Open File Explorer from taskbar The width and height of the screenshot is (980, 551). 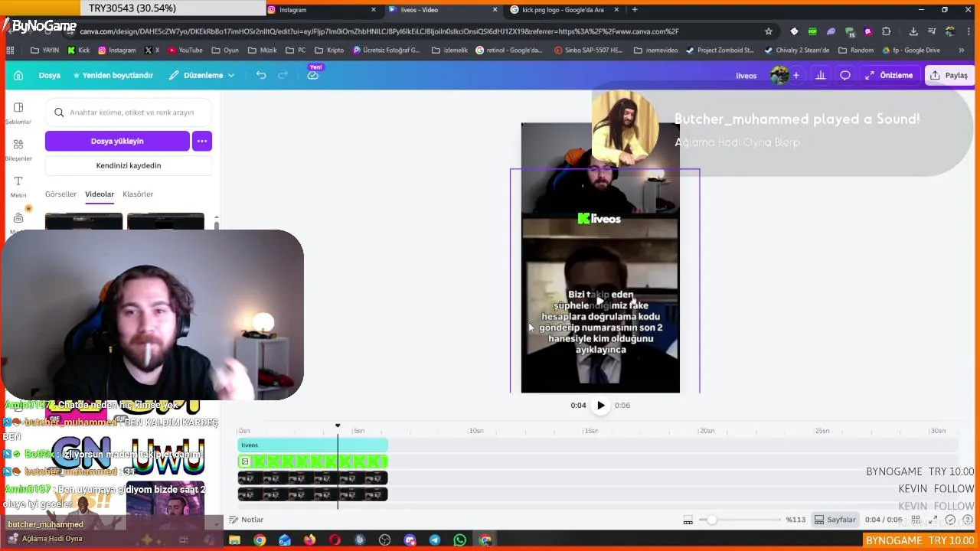pos(235,540)
